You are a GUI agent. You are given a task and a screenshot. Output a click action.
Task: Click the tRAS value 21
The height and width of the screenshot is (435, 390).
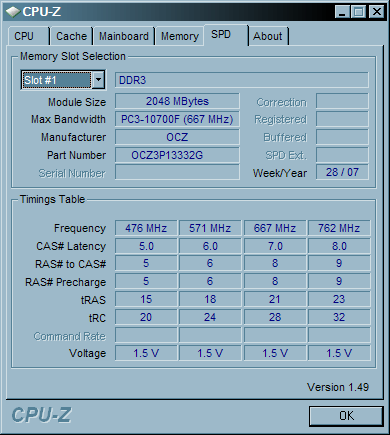tap(275, 299)
